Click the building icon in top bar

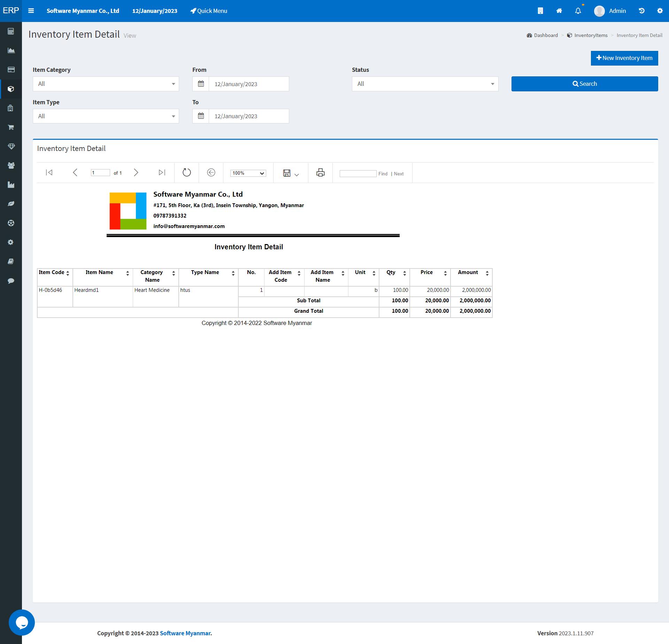[540, 11]
